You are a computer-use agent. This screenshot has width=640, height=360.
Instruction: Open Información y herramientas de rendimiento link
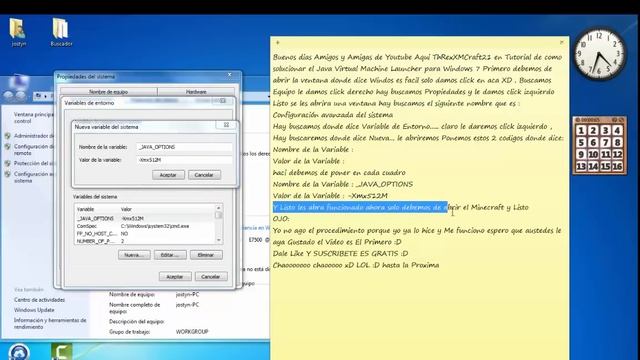click(x=50, y=323)
